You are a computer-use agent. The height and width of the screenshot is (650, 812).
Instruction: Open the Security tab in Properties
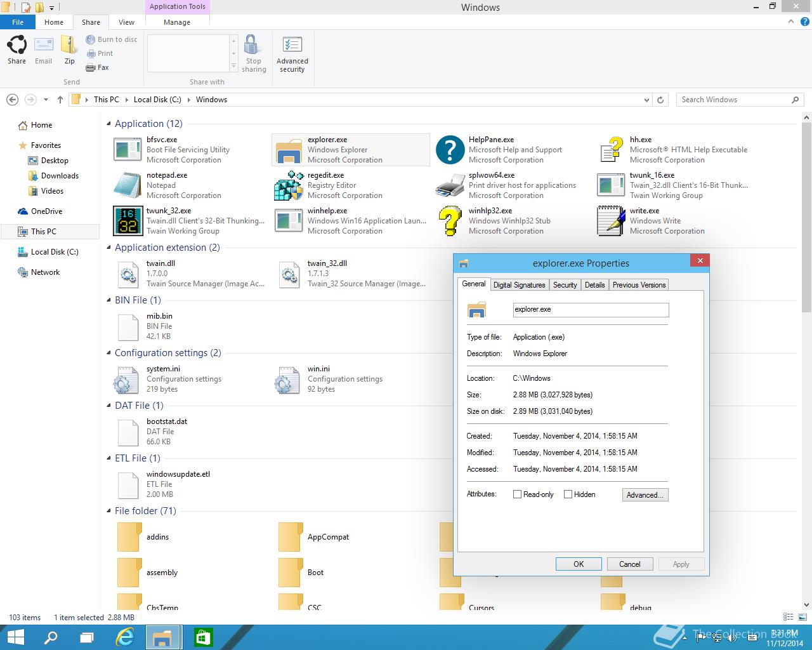pyautogui.click(x=565, y=285)
